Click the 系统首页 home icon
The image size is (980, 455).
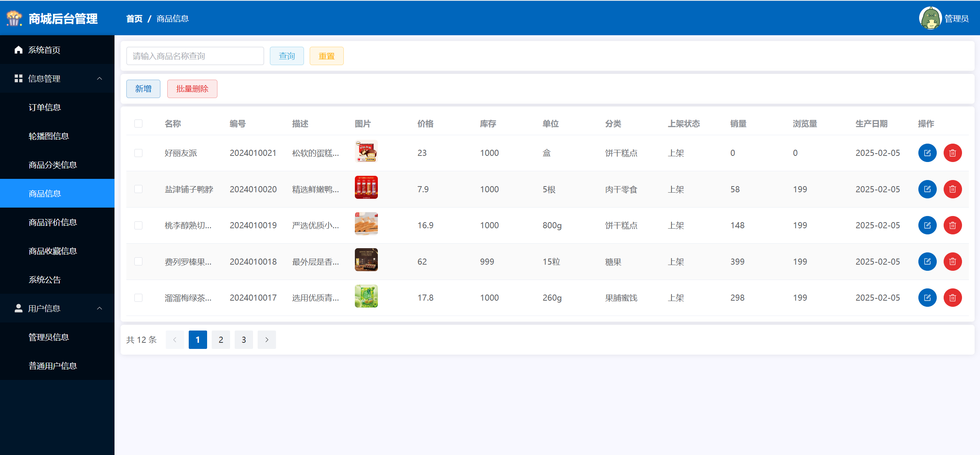18,50
